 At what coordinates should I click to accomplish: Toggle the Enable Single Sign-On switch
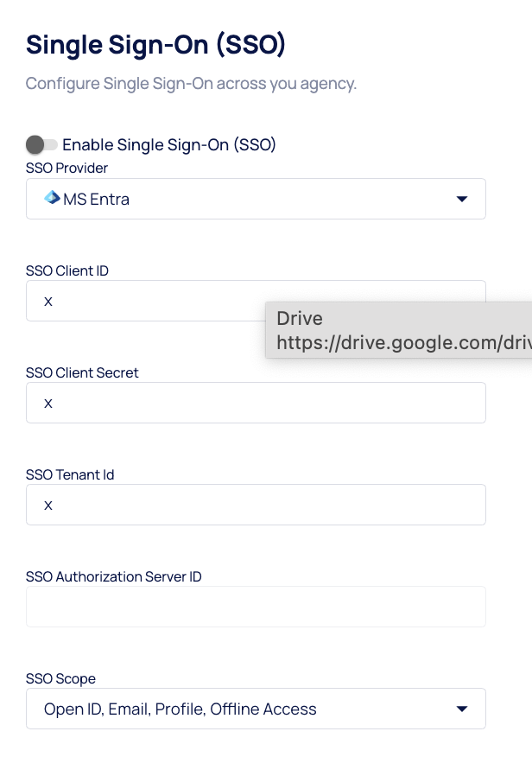click(41, 144)
